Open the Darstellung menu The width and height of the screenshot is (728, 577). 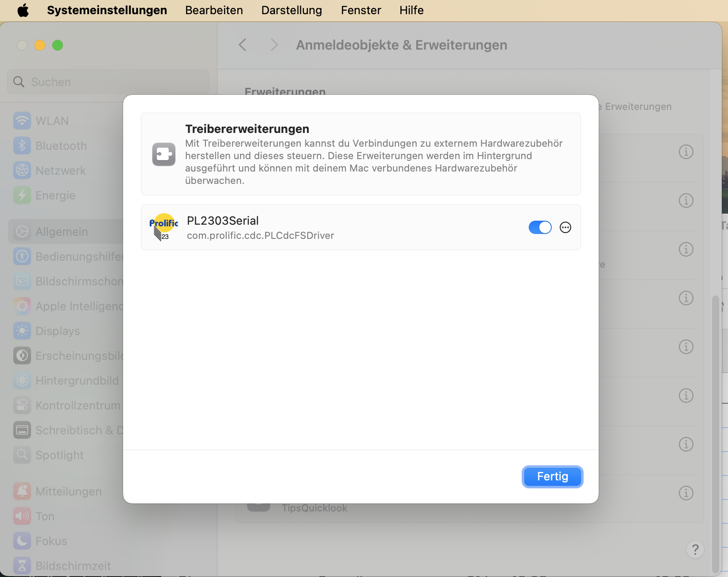coord(291,10)
